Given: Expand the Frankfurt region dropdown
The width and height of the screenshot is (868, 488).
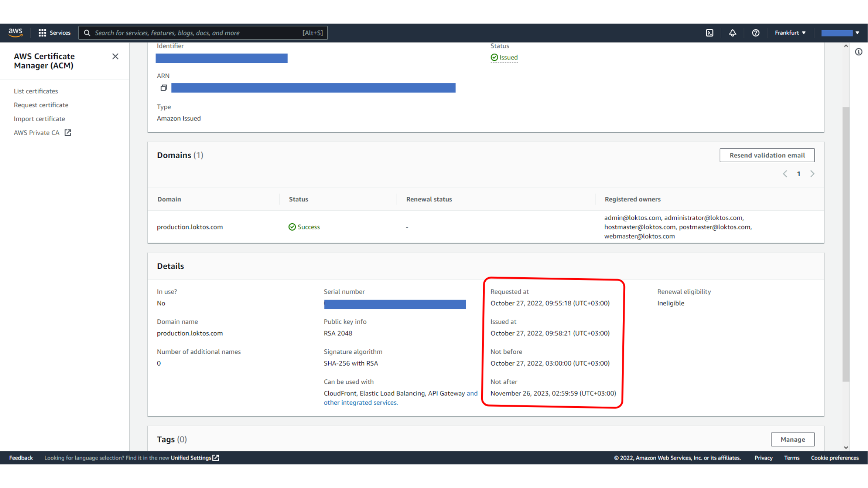Looking at the screenshot, I should [790, 33].
